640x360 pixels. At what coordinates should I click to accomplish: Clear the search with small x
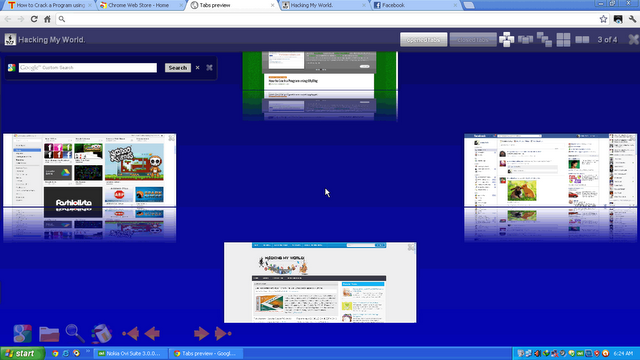tap(198, 67)
